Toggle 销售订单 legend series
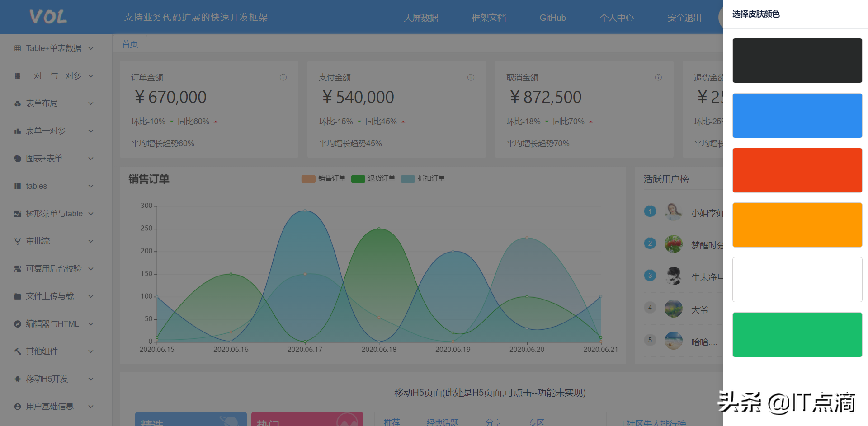This screenshot has height=426, width=868. (x=324, y=178)
